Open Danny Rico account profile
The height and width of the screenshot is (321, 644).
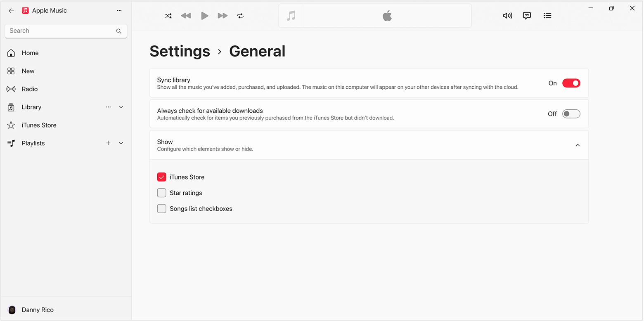coord(66,310)
